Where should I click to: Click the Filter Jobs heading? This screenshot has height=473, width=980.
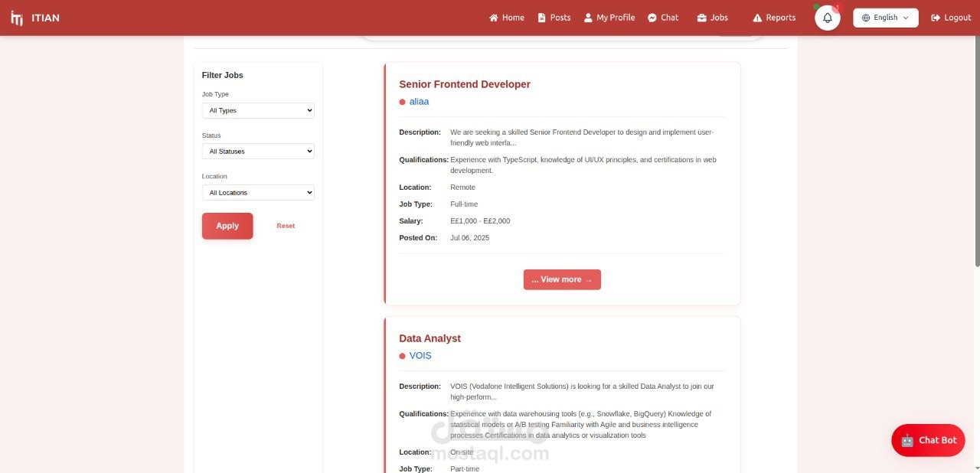tap(222, 75)
